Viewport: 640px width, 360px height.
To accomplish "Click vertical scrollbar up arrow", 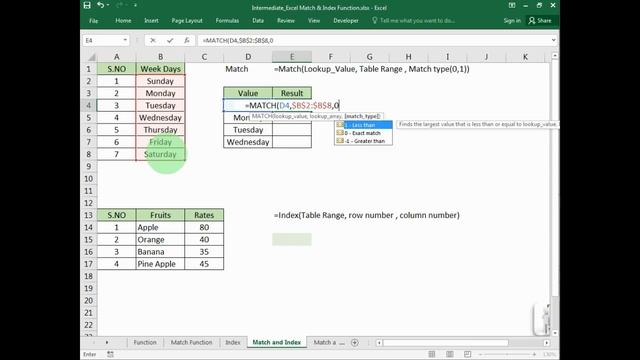I will [555, 56].
